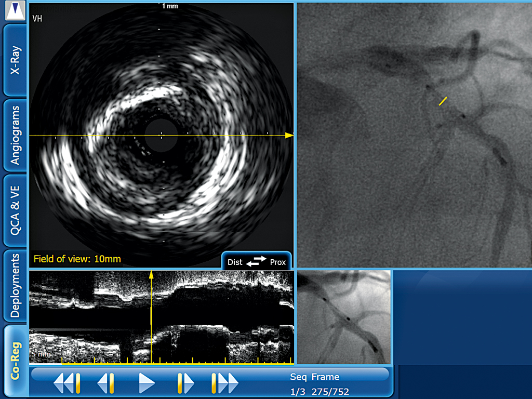Open the X-Ray tab
Viewport: 532px width, 399px height.
coord(15,59)
